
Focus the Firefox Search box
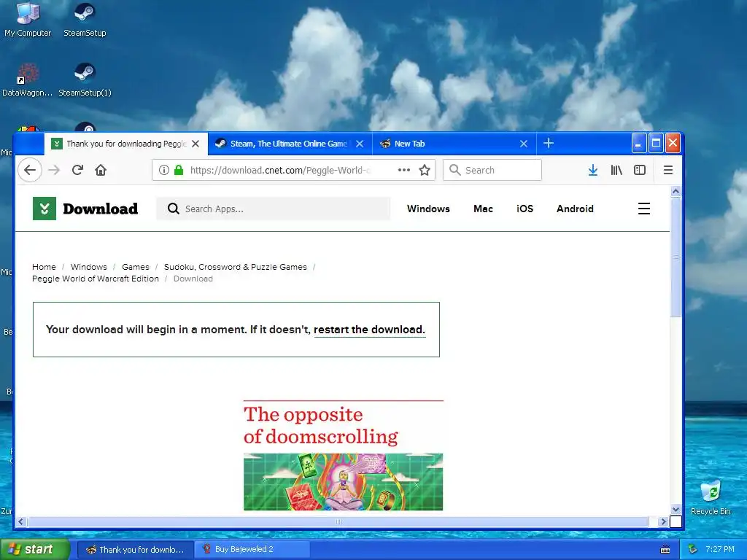pyautogui.click(x=492, y=170)
